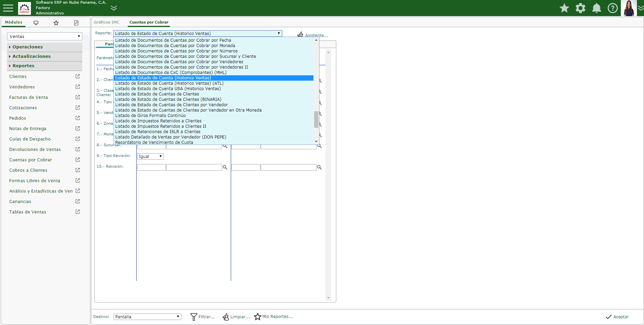This screenshot has width=644, height=325.
Task: Click the report list scrollbar thumb
Action: click(316, 120)
